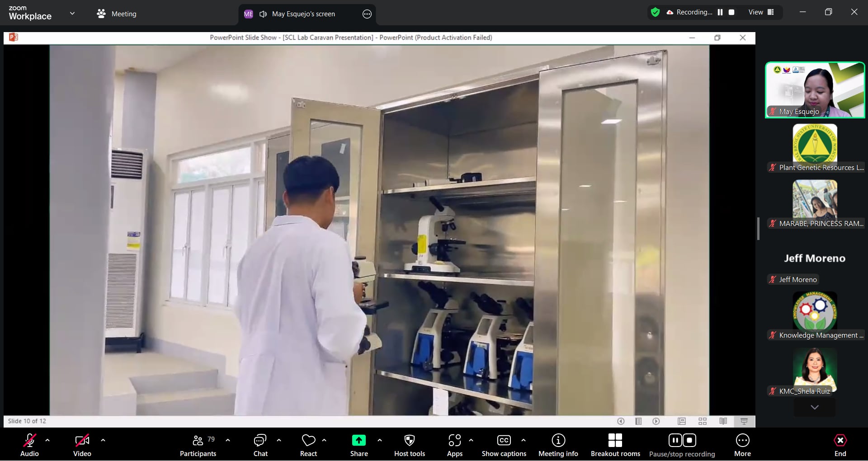The width and height of the screenshot is (868, 461).
Task: Select May Esquejo's video thumbnail
Action: (815, 90)
